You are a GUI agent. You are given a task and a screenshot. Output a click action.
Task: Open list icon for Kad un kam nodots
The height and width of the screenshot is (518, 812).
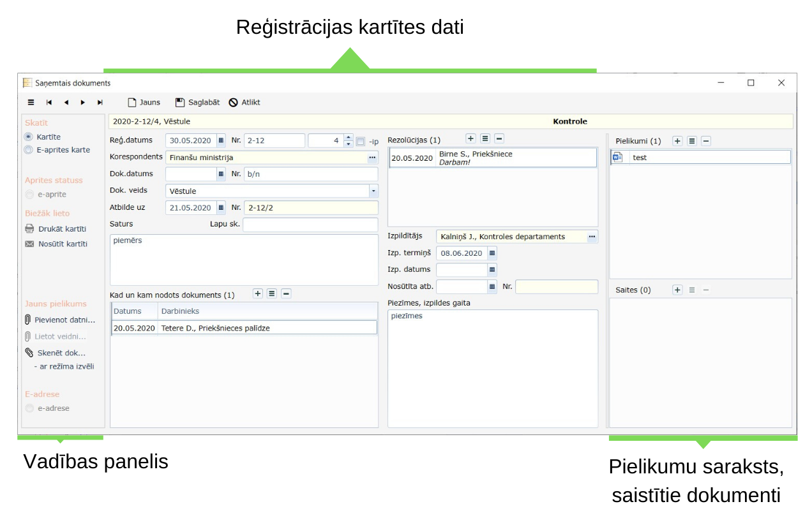point(272,293)
